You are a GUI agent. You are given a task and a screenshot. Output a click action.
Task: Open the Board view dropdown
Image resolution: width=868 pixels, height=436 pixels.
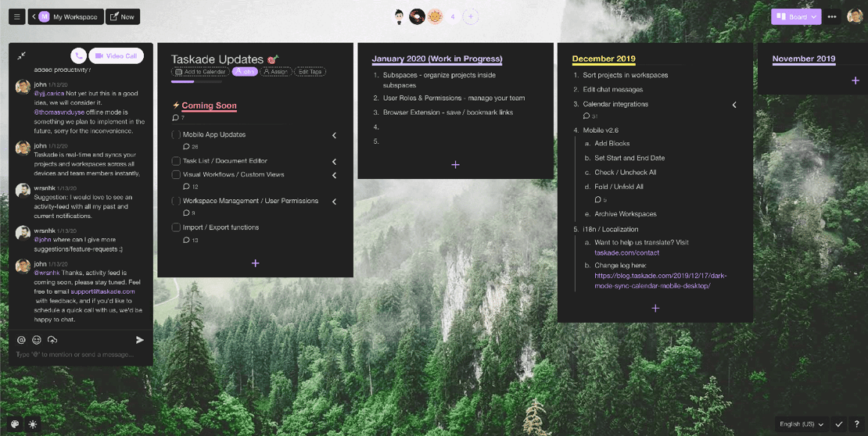pyautogui.click(x=796, y=16)
